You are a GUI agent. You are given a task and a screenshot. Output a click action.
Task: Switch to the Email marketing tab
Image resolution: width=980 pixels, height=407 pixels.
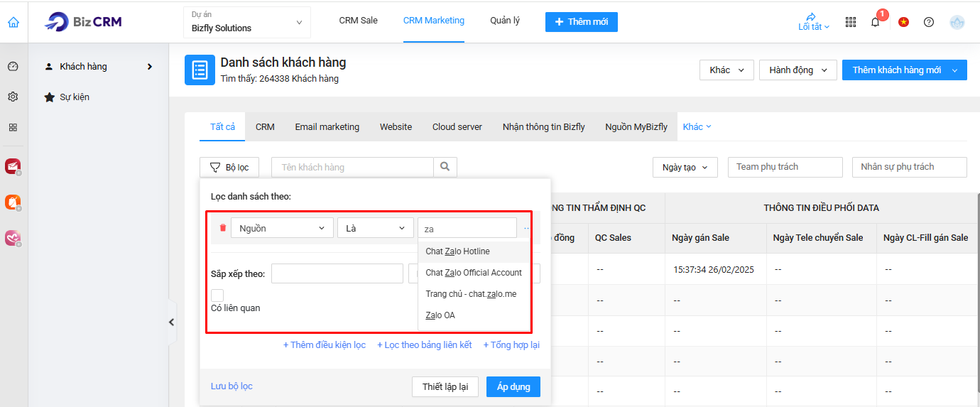(x=327, y=127)
